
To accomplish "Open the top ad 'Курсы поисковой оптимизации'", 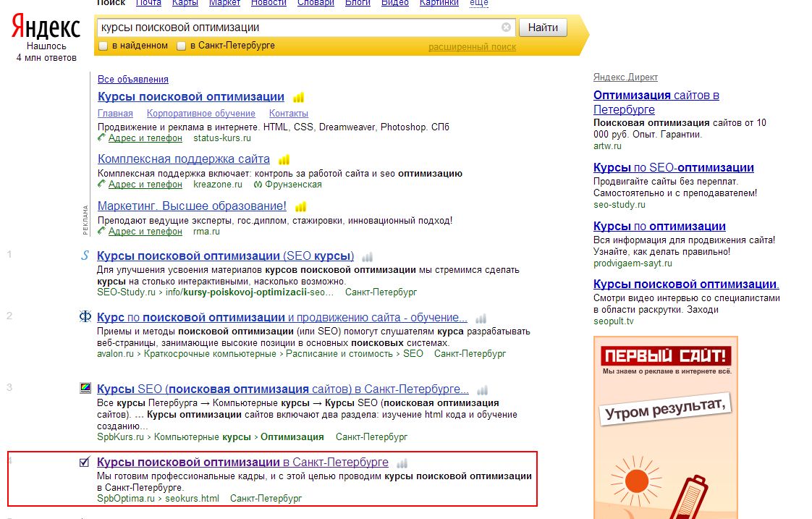I will tap(190, 97).
